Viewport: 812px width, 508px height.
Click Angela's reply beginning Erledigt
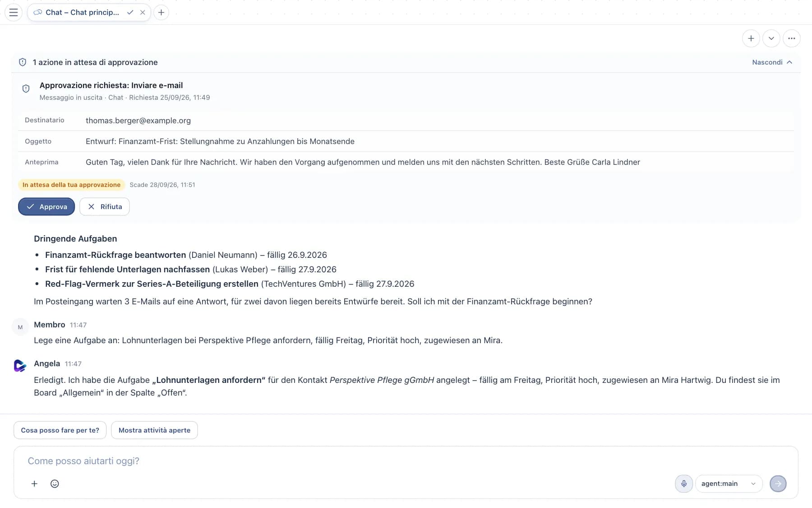(407, 386)
